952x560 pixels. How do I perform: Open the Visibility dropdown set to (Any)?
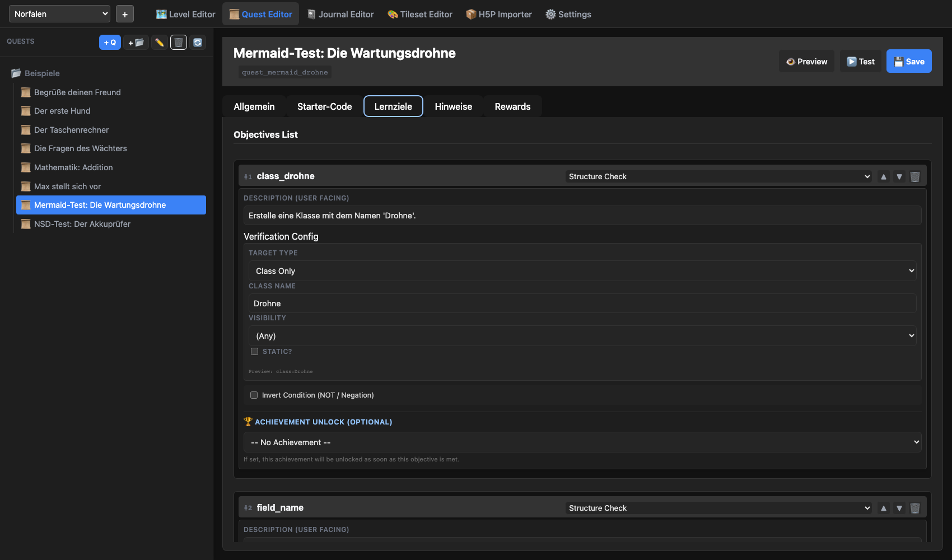(x=581, y=335)
